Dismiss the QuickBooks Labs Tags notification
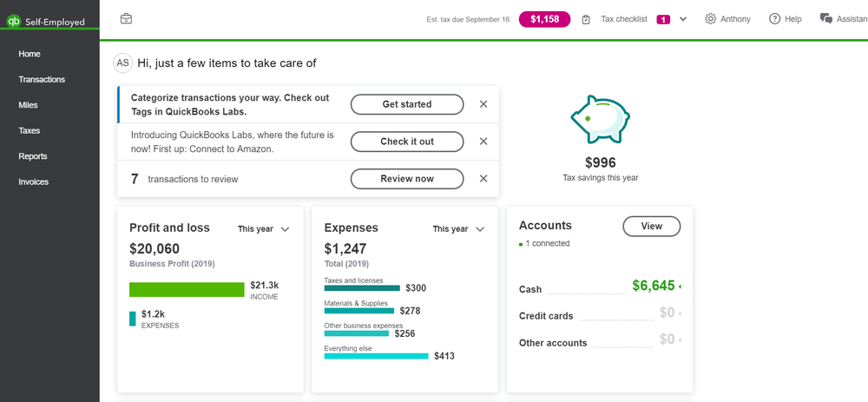Viewport: 868px width, 402px height. (483, 104)
